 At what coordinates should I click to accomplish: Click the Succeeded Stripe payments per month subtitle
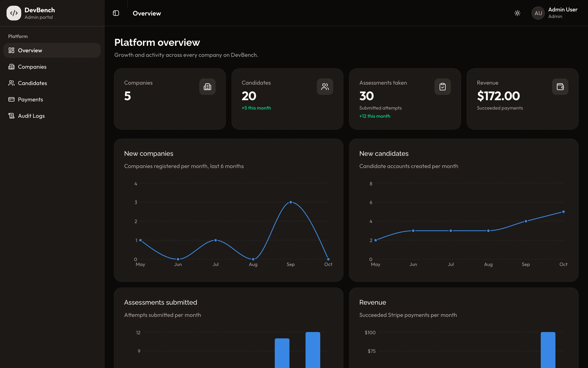pyautogui.click(x=408, y=315)
